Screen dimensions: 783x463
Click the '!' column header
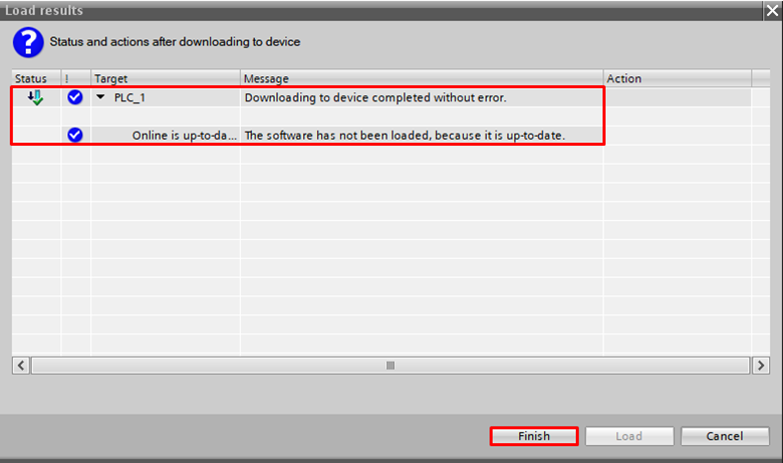click(69, 78)
